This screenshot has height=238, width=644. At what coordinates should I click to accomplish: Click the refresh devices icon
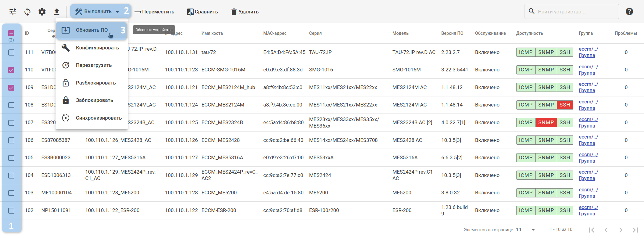(x=27, y=12)
